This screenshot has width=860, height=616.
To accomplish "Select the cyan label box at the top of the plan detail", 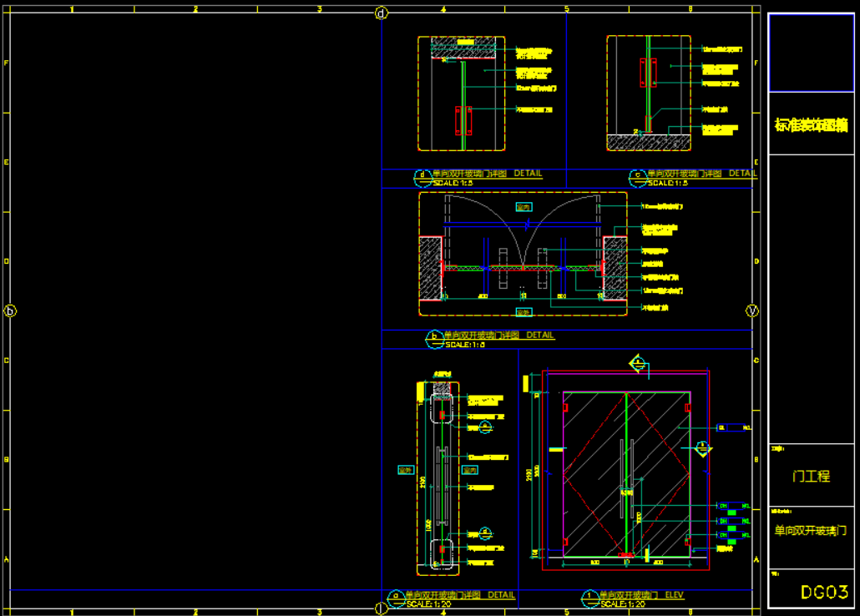I will (524, 206).
